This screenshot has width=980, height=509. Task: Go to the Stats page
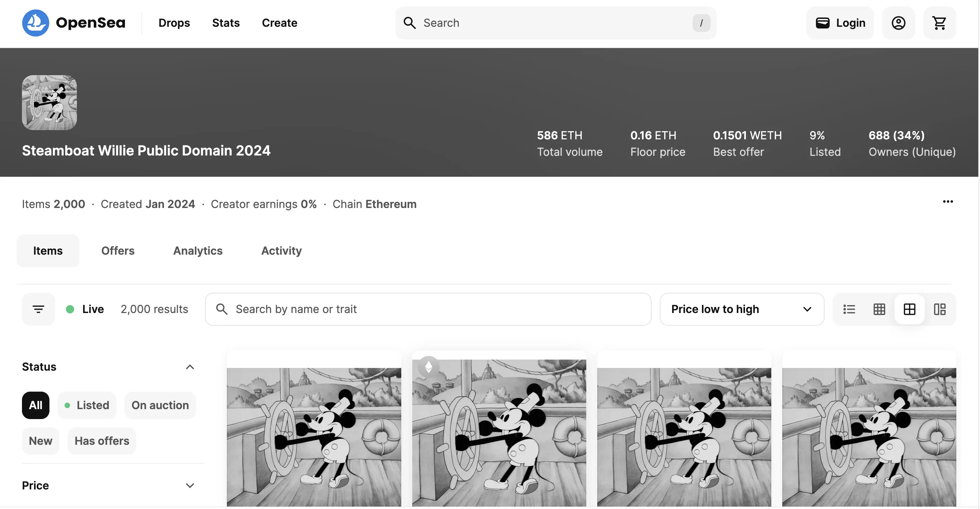tap(226, 23)
